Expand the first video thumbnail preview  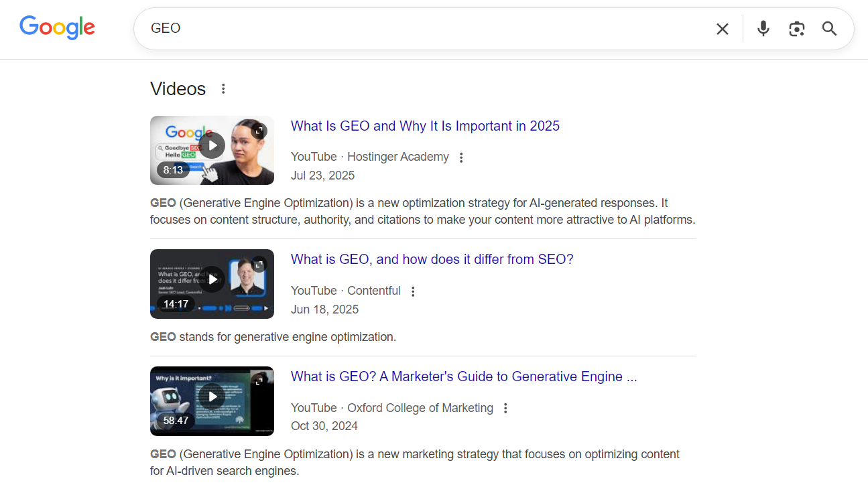tap(259, 131)
